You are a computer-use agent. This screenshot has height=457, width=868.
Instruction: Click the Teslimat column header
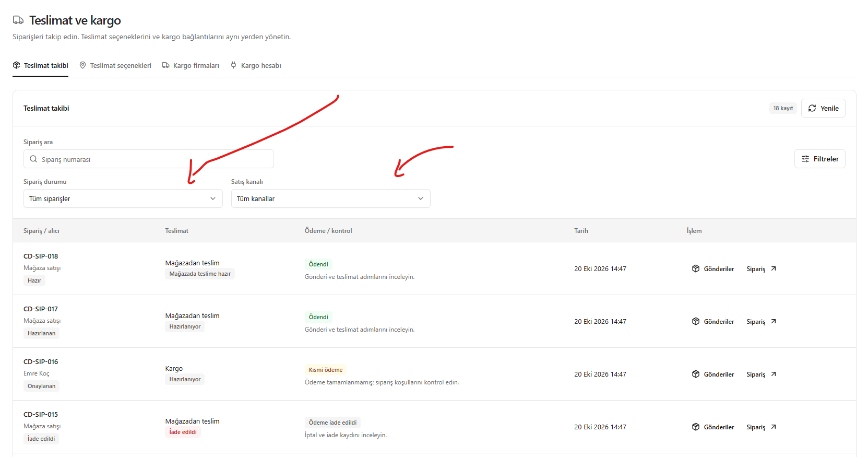tap(177, 230)
